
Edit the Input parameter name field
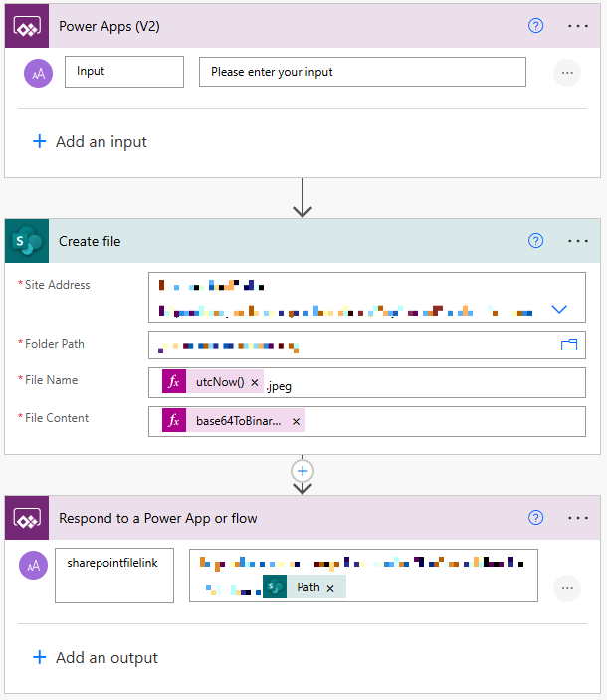[124, 72]
